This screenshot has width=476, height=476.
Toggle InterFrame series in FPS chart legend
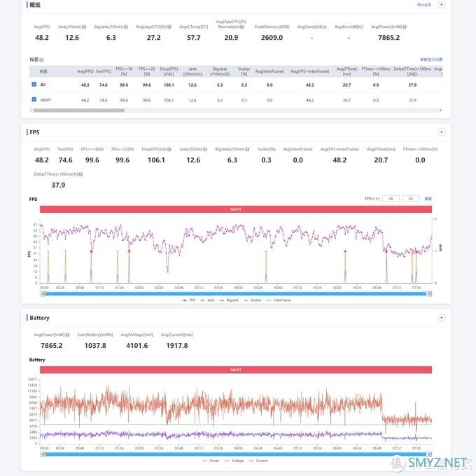279,300
